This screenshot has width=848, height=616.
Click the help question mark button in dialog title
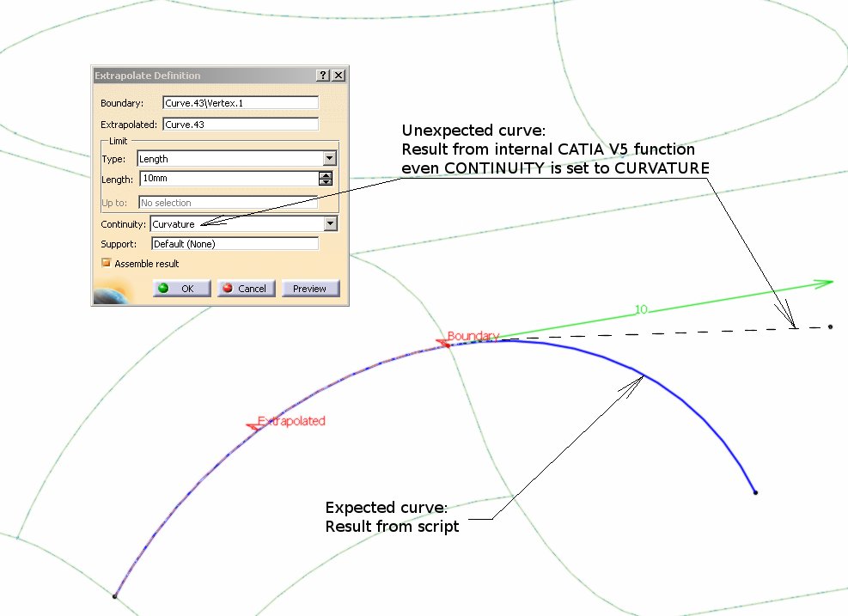pos(322,76)
